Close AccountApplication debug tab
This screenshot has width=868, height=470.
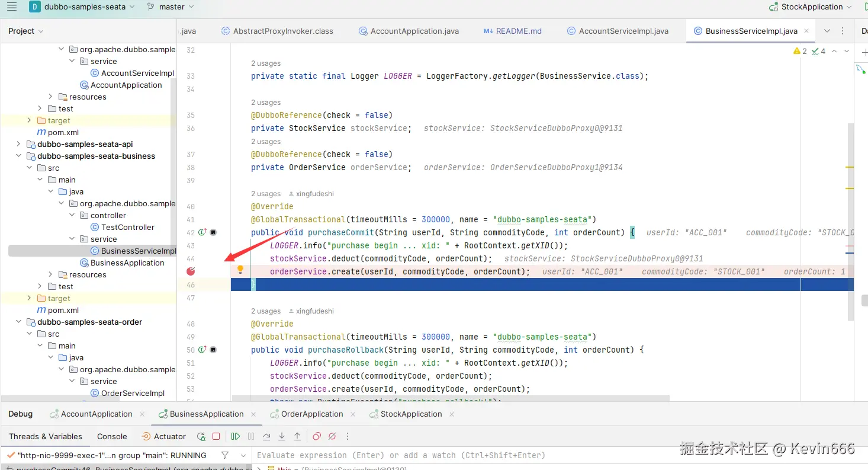[x=143, y=414]
